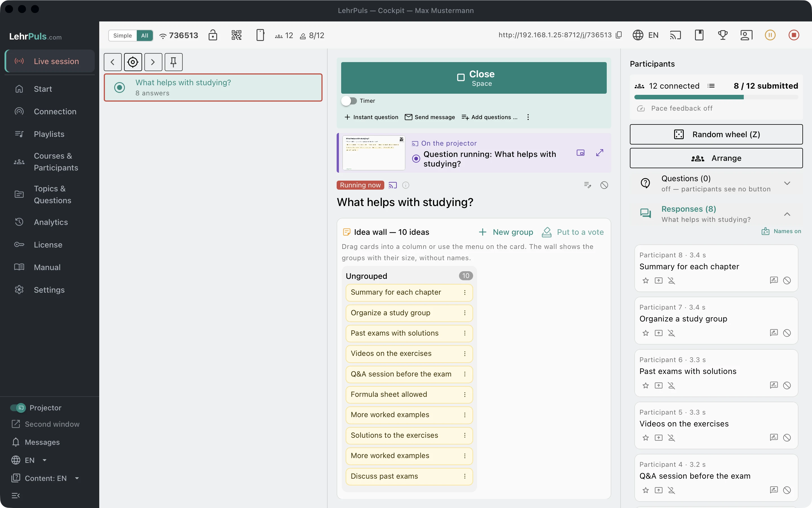Open the Random wheel (Z) button
The image size is (812, 508).
(x=716, y=134)
